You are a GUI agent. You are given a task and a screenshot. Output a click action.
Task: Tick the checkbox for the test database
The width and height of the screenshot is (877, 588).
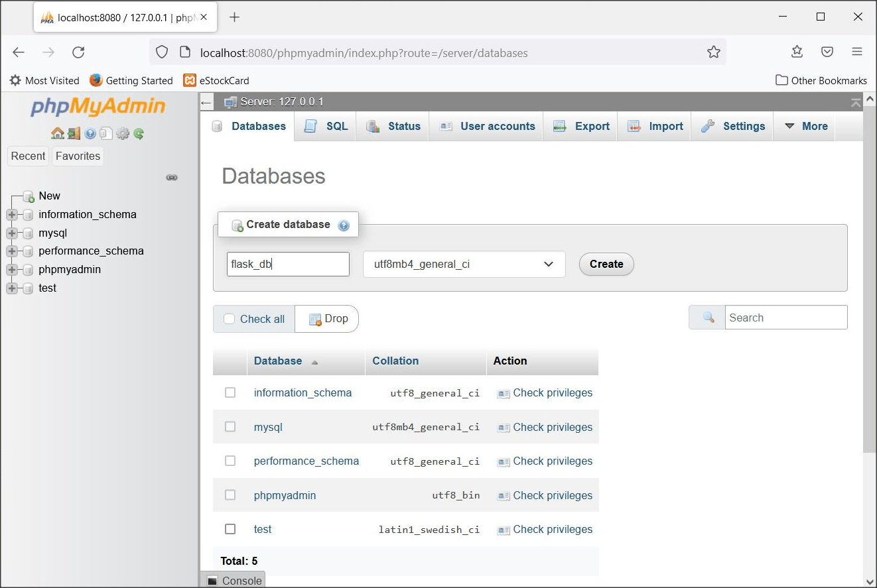230,529
